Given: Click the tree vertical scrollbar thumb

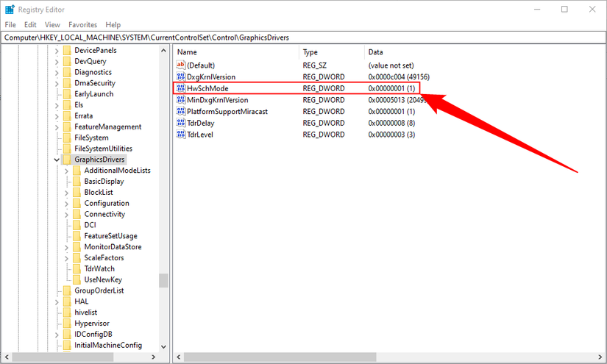Looking at the screenshot, I should pos(163,280).
